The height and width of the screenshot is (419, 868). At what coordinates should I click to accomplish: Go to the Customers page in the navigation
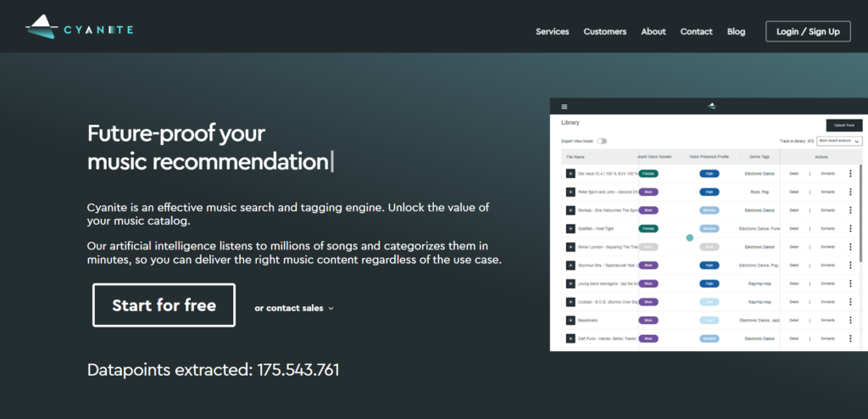604,31
